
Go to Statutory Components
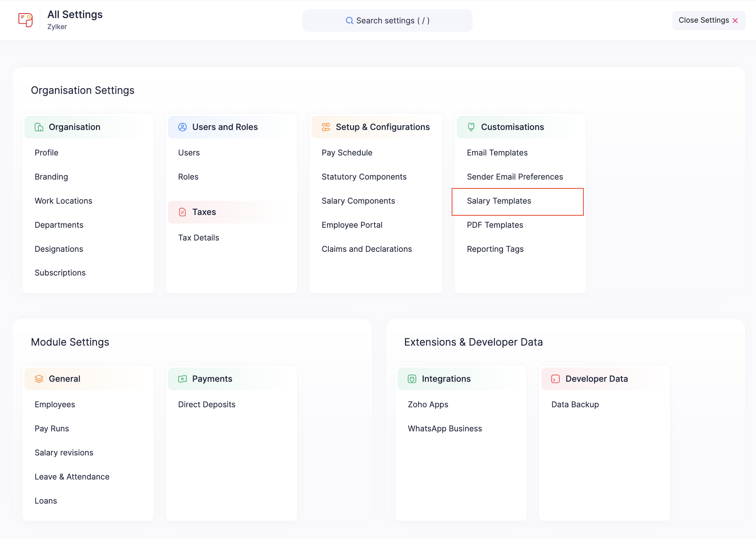[x=364, y=177]
